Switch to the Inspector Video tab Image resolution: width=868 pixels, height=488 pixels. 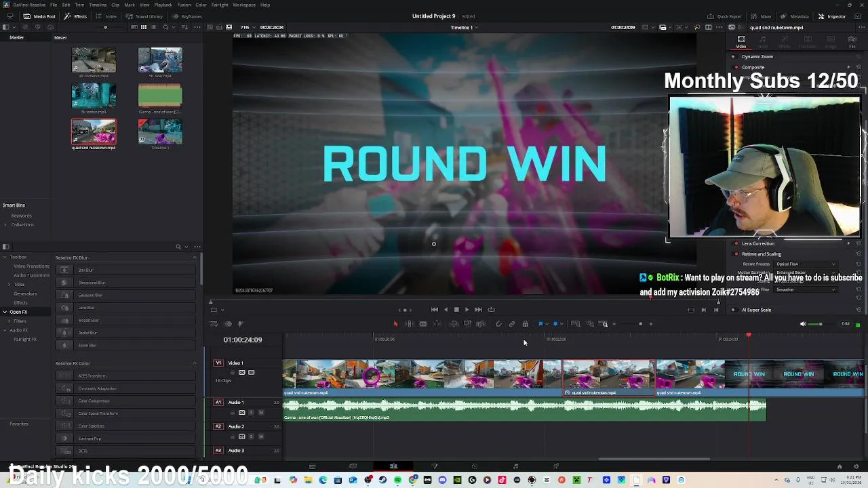tap(741, 42)
